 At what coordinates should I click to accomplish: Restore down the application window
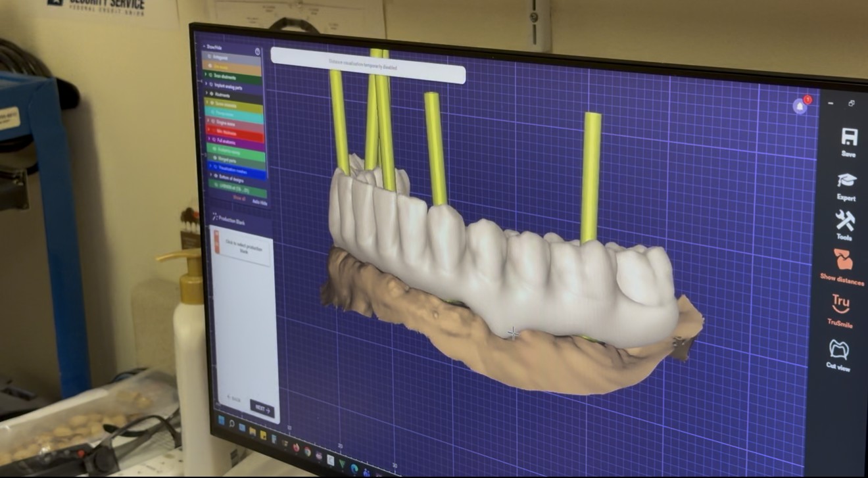852,103
